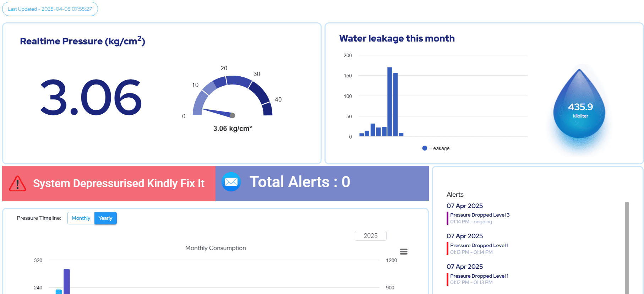Click the 3.06 realtime pressure value
Image resolution: width=644 pixels, height=294 pixels.
[91, 98]
